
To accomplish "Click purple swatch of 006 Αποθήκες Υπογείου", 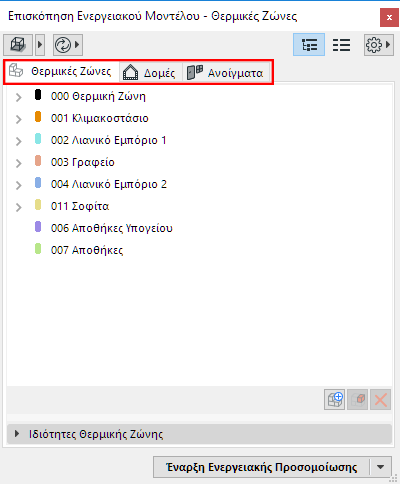I will point(38,227).
